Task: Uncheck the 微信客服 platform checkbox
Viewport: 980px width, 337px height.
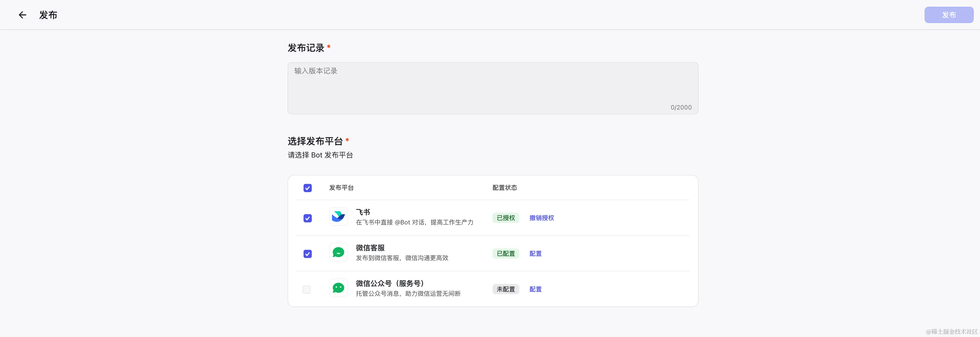Action: click(x=308, y=254)
